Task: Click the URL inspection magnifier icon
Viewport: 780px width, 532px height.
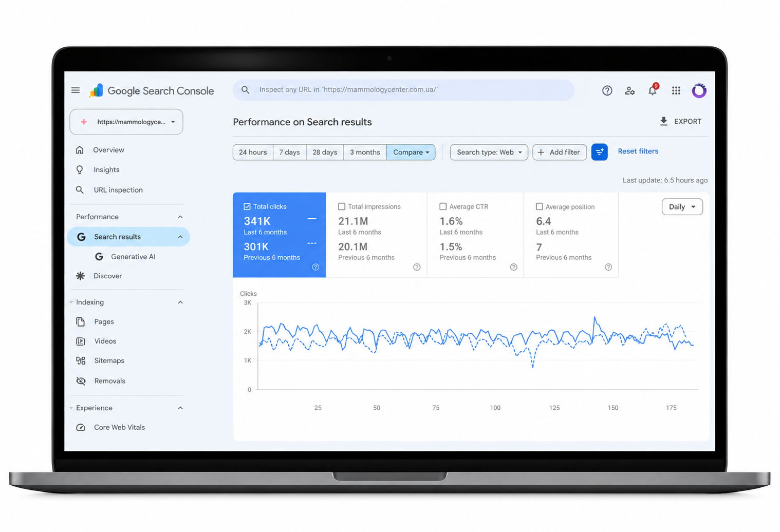Action: click(80, 189)
